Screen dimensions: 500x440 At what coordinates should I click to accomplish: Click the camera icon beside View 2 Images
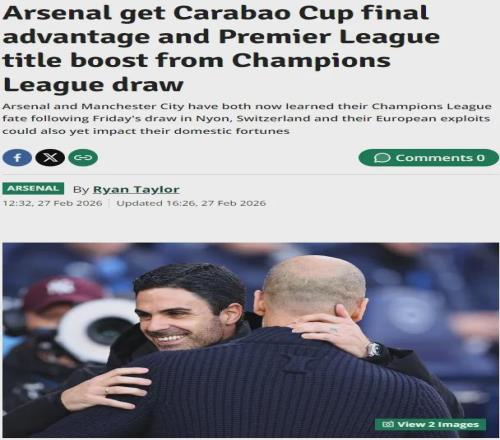click(388, 424)
